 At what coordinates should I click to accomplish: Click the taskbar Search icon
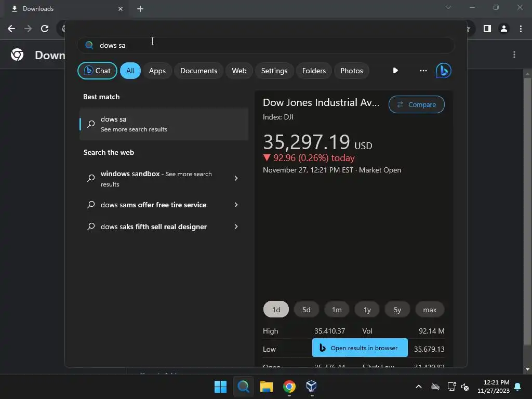click(x=243, y=387)
